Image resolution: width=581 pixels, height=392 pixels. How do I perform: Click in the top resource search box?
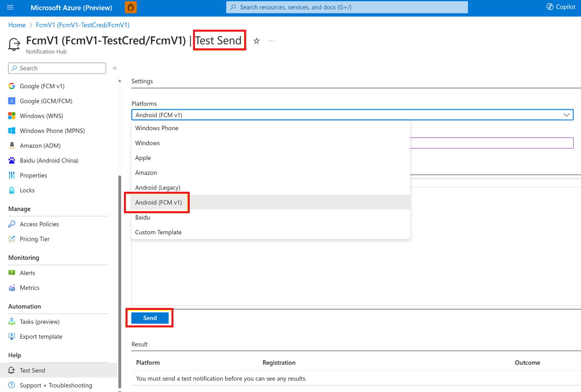pos(347,7)
